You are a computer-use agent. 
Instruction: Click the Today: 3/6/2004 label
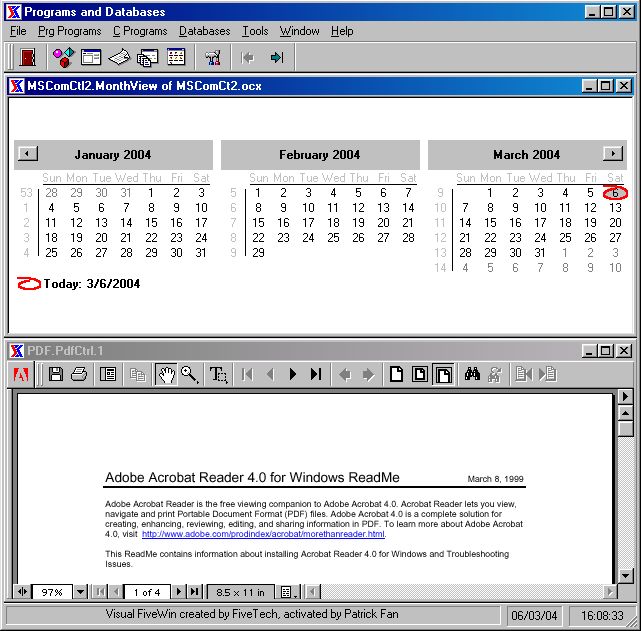click(x=91, y=284)
